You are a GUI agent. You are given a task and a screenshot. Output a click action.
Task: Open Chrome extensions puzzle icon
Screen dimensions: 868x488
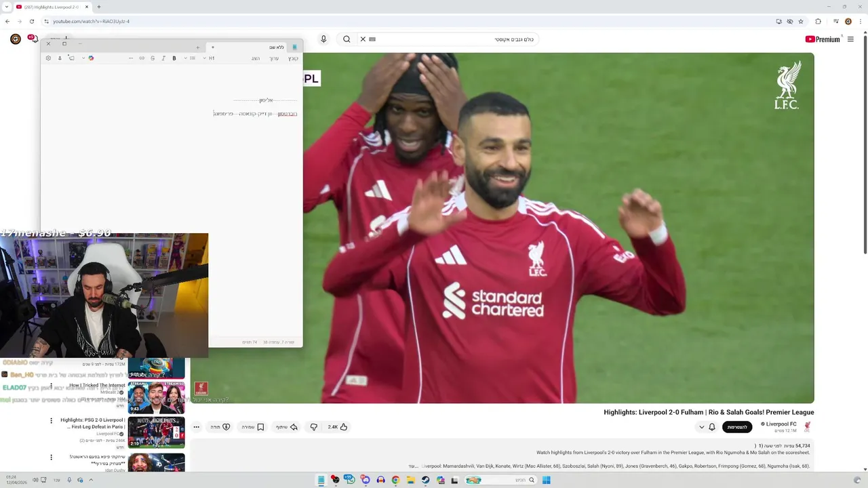pyautogui.click(x=818, y=22)
